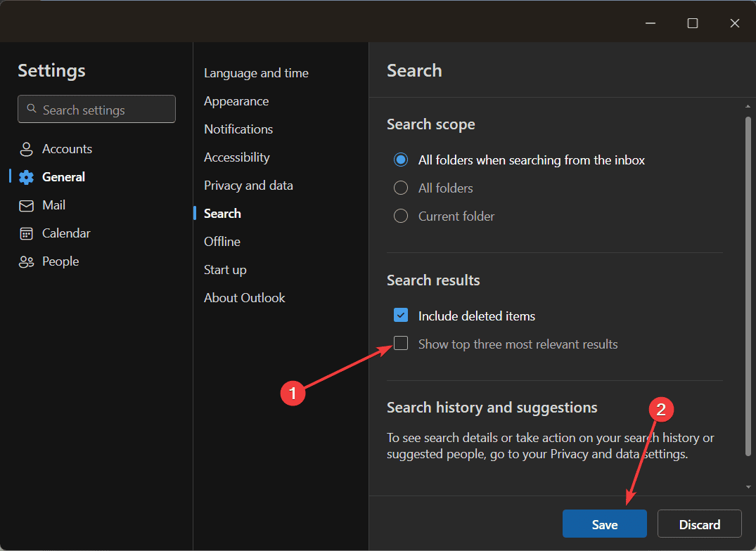Choose the Current folder radio option

tap(401, 216)
